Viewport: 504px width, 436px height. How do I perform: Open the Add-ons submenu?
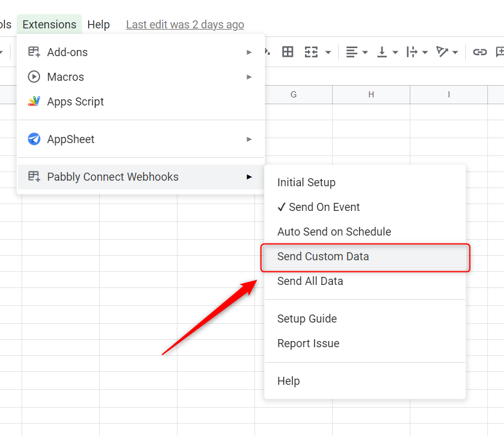click(140, 52)
